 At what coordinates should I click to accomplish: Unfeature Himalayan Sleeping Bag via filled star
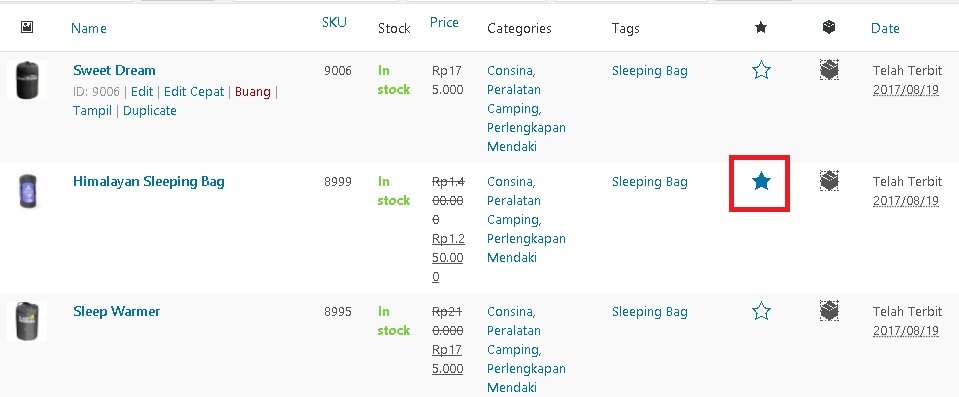coord(761,181)
